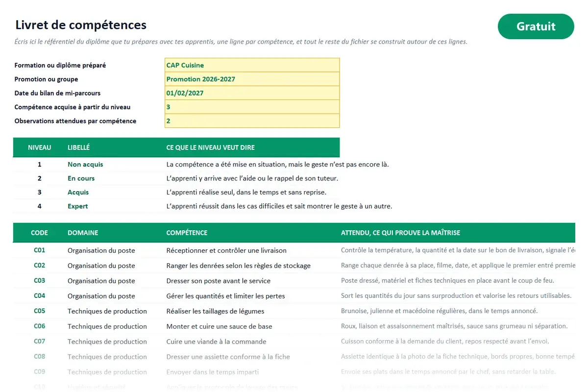Click Cuire une viande à la commande
Screen dimensions: 588x392
216,342
